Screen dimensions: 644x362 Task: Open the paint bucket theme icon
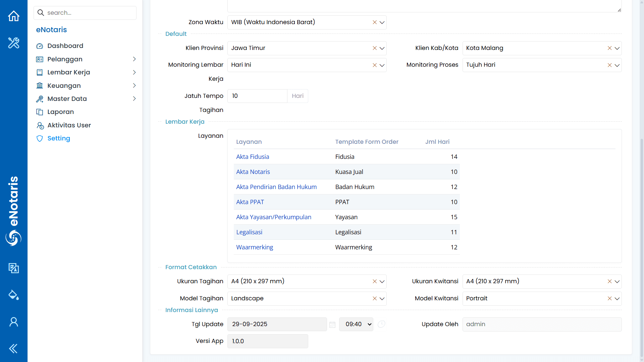tap(14, 295)
